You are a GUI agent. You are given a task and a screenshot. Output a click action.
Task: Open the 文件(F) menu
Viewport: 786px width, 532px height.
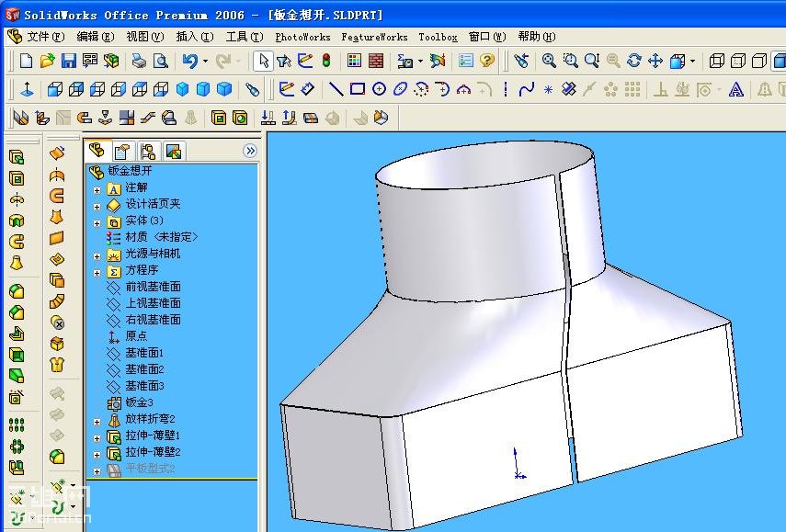coord(46,37)
